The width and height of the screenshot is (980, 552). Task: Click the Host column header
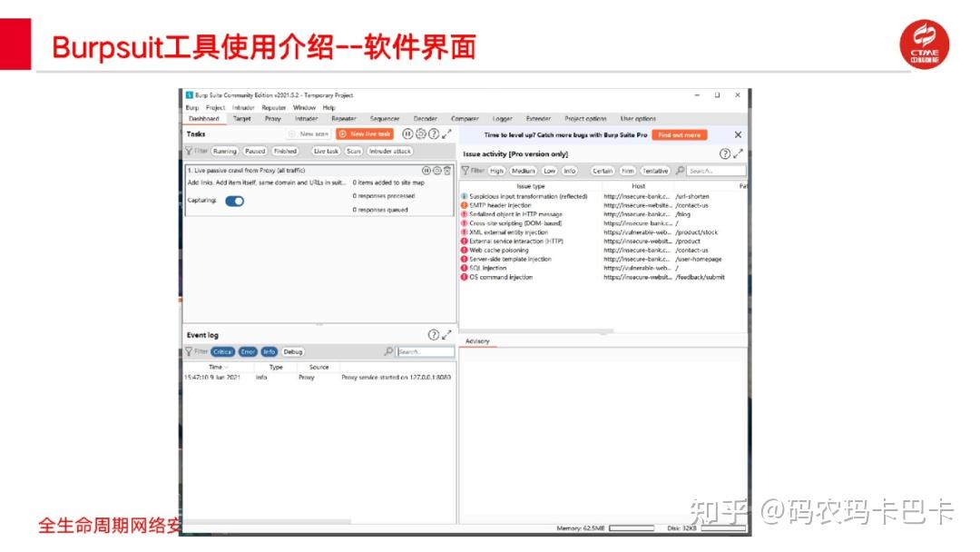point(638,186)
